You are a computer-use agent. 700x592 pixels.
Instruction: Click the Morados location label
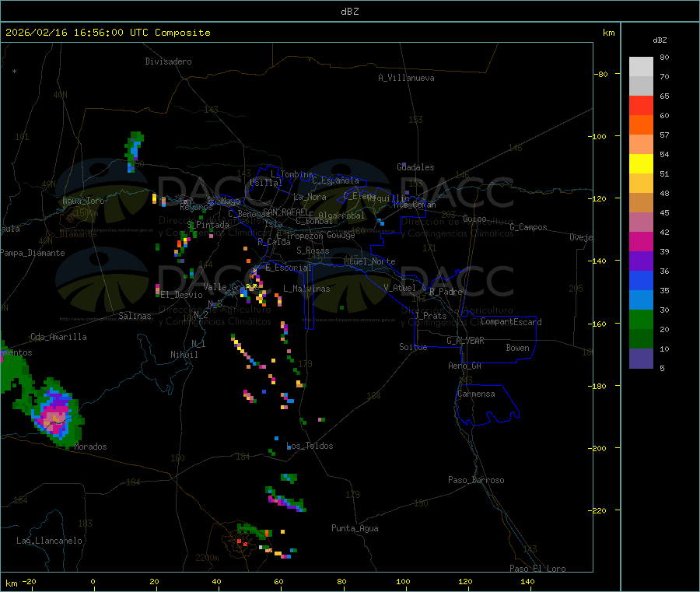91,447
